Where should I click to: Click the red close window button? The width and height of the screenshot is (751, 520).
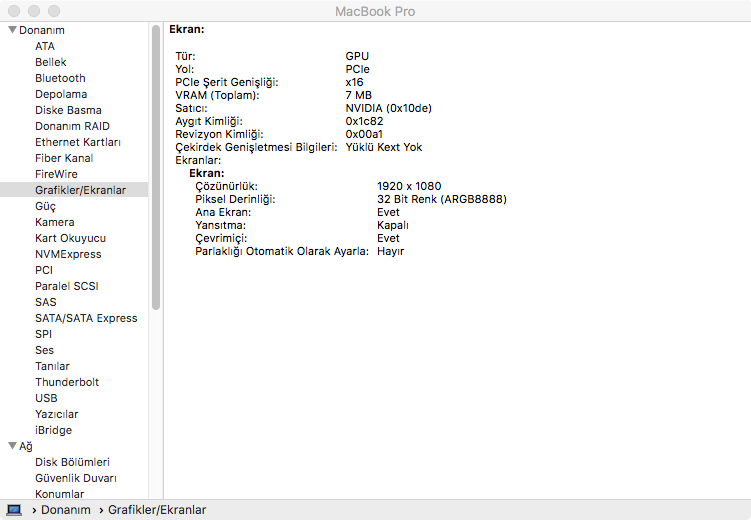(13, 11)
